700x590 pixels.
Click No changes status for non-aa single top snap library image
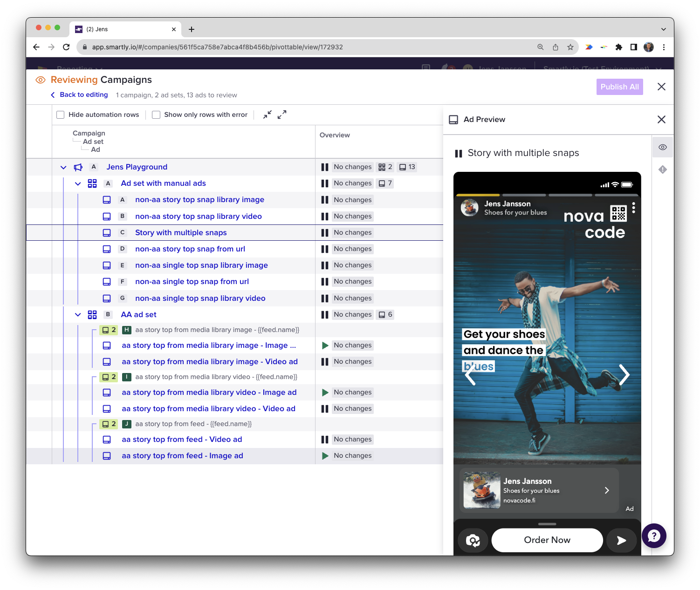coord(353,265)
